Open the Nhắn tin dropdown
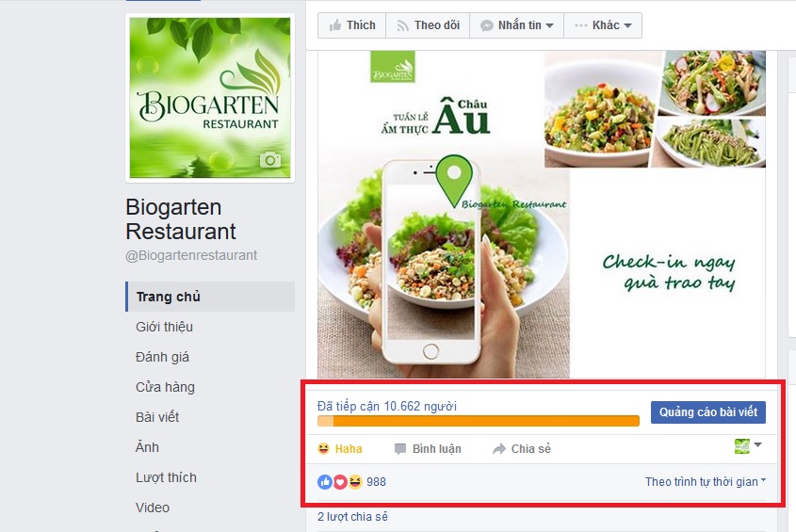This screenshot has height=532, width=796. coord(517,25)
